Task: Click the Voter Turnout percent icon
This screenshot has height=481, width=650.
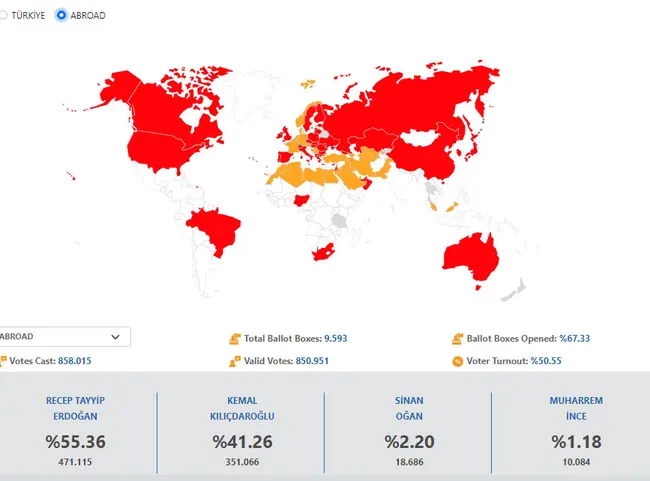Action: tap(457, 361)
